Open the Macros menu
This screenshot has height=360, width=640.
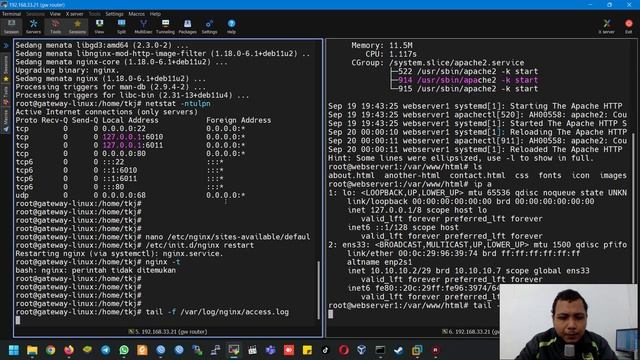coord(136,14)
